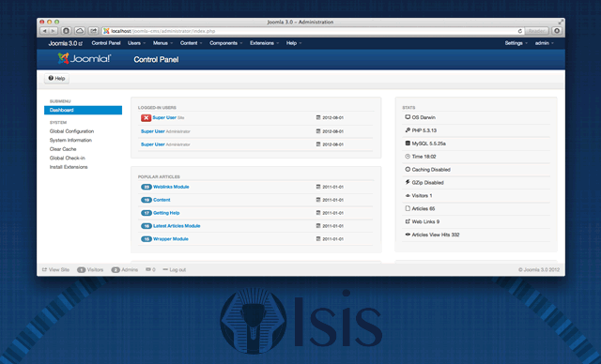This screenshot has height=364, width=601.
Task: Expand the Users dropdown menu
Action: 136,43
